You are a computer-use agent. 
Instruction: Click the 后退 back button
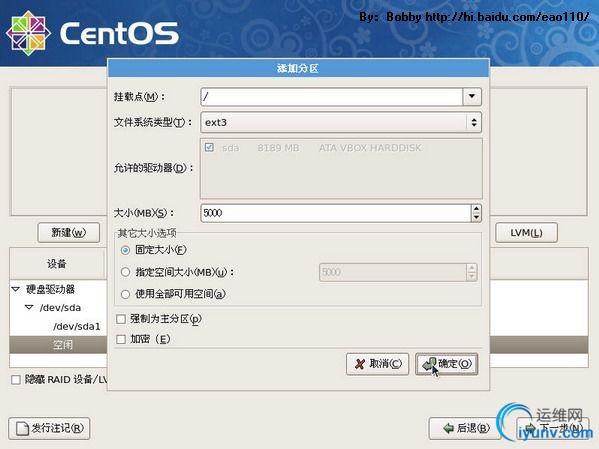[465, 428]
